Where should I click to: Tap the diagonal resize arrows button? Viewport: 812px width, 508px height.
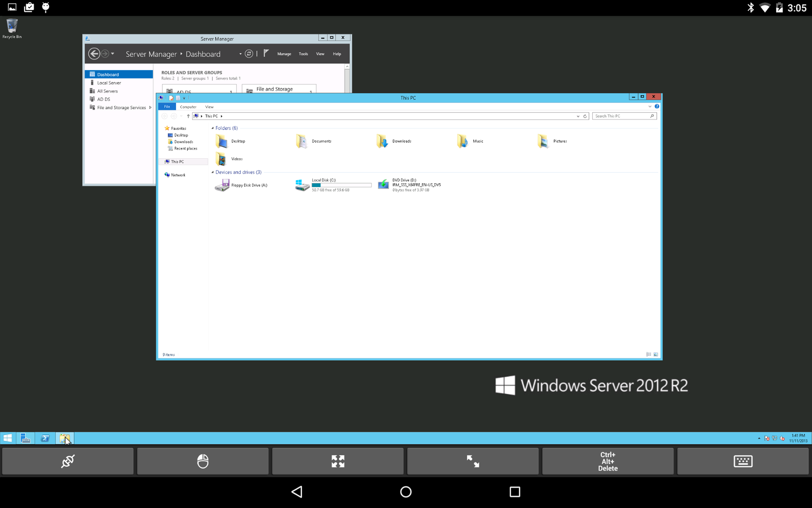[473, 461]
